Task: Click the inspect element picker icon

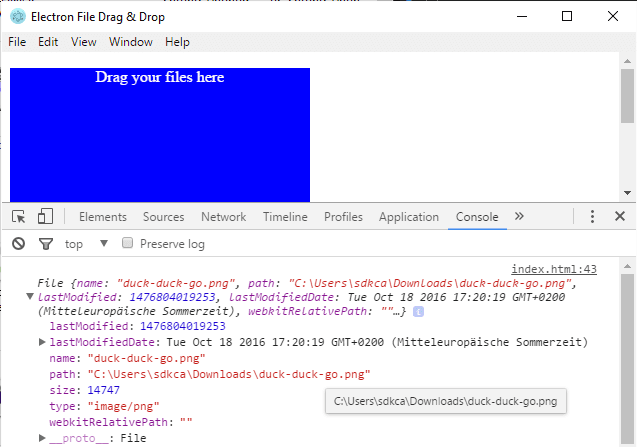Action: [18, 217]
